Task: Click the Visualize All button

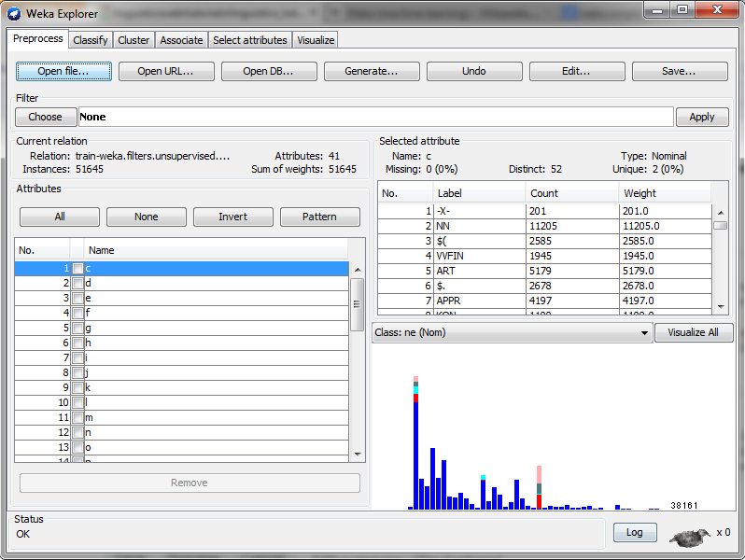Action: (694, 333)
